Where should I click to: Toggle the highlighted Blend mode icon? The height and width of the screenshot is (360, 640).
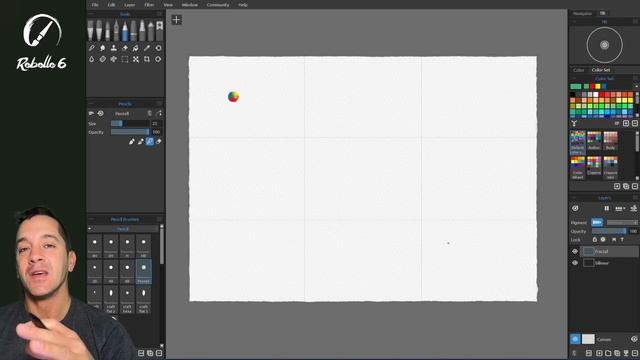pyautogui.click(x=150, y=141)
